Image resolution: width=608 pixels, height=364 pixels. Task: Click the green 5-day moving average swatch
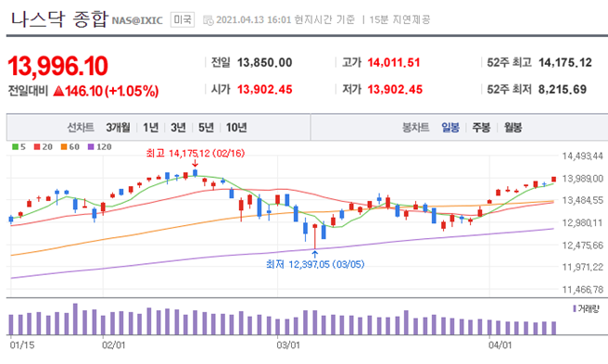(x=16, y=147)
